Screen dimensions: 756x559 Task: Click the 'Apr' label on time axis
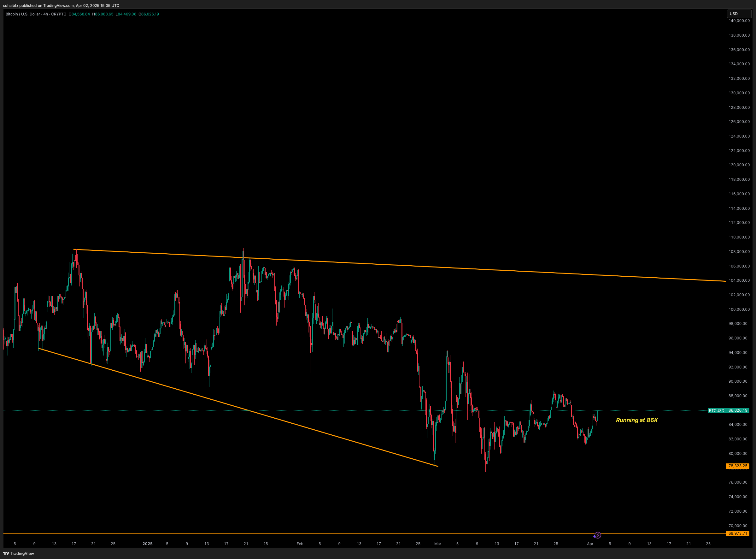click(x=590, y=544)
